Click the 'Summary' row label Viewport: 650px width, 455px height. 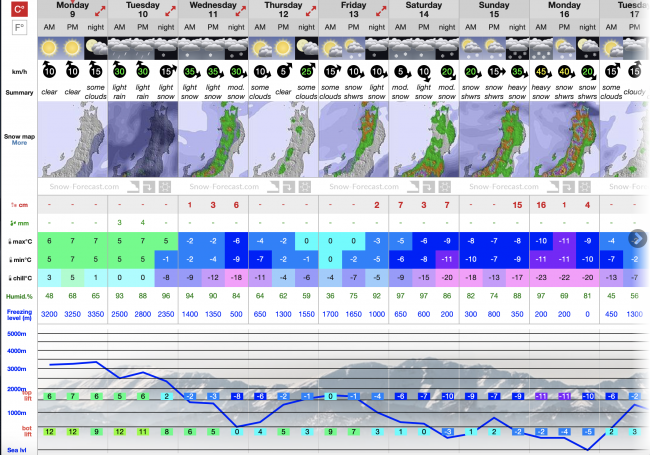click(19, 92)
